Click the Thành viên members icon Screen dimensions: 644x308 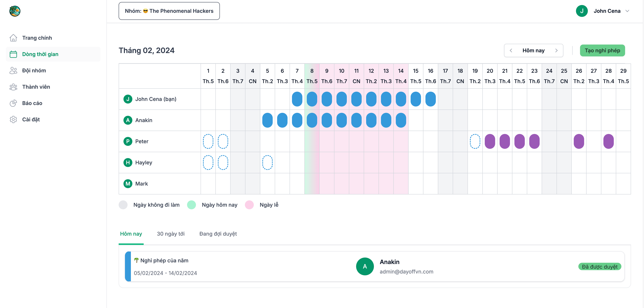click(13, 87)
